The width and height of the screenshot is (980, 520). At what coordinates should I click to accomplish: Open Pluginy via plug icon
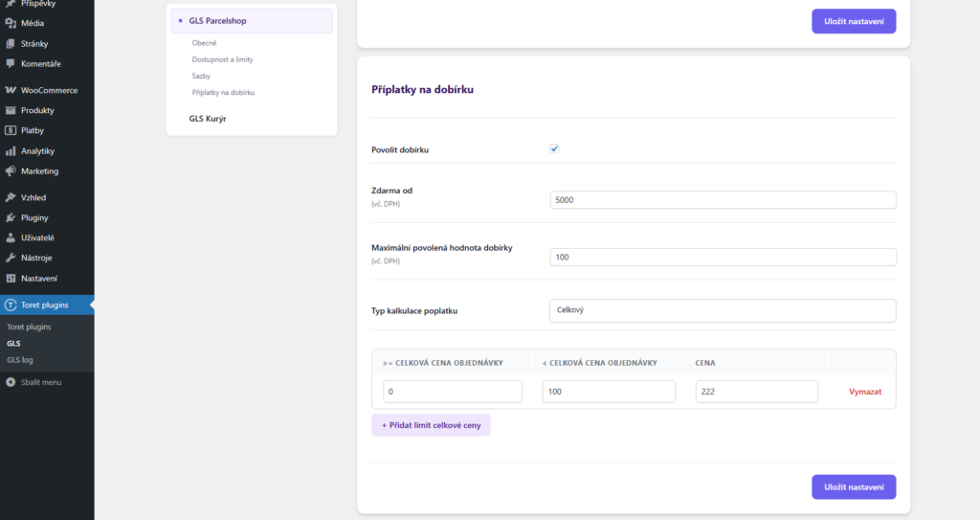(11, 217)
